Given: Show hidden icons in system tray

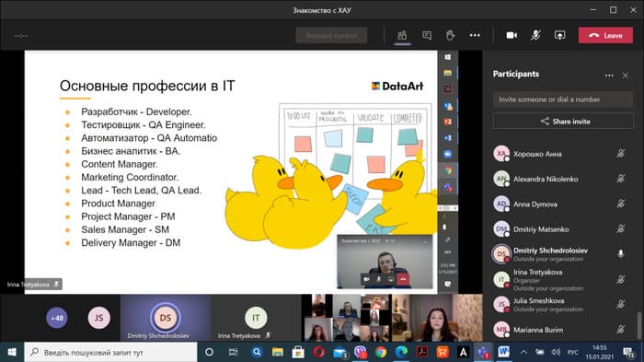Looking at the screenshot, I should pos(523,352).
